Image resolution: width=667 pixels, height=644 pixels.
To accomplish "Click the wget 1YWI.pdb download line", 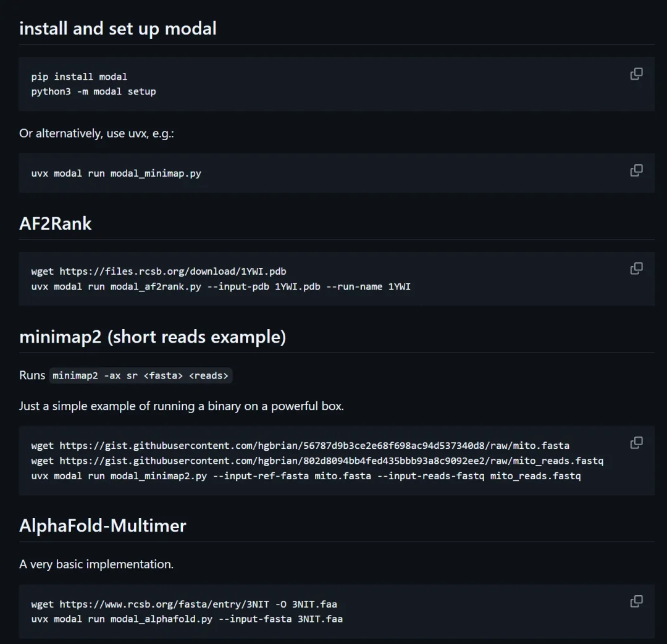I will (159, 271).
